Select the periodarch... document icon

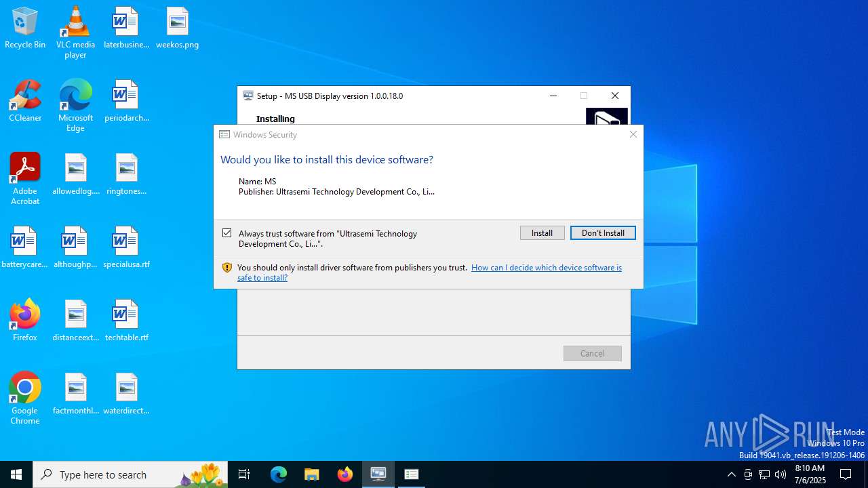[x=126, y=101]
